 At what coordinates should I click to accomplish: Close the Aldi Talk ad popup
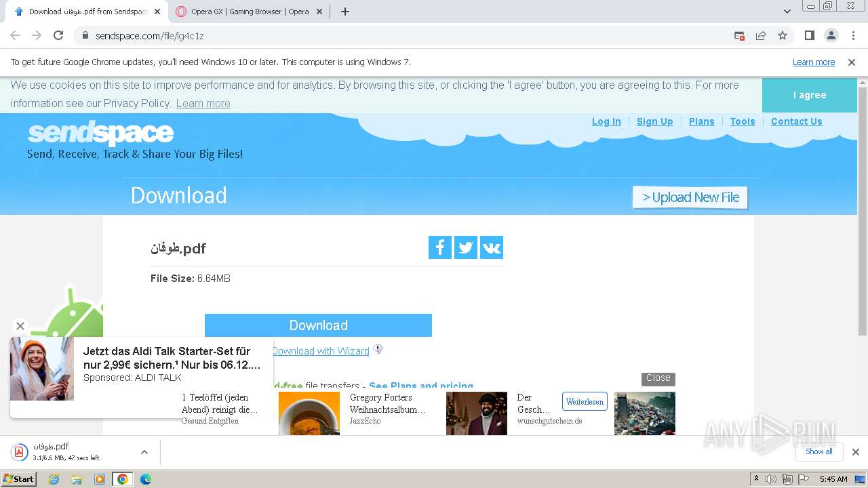20,326
